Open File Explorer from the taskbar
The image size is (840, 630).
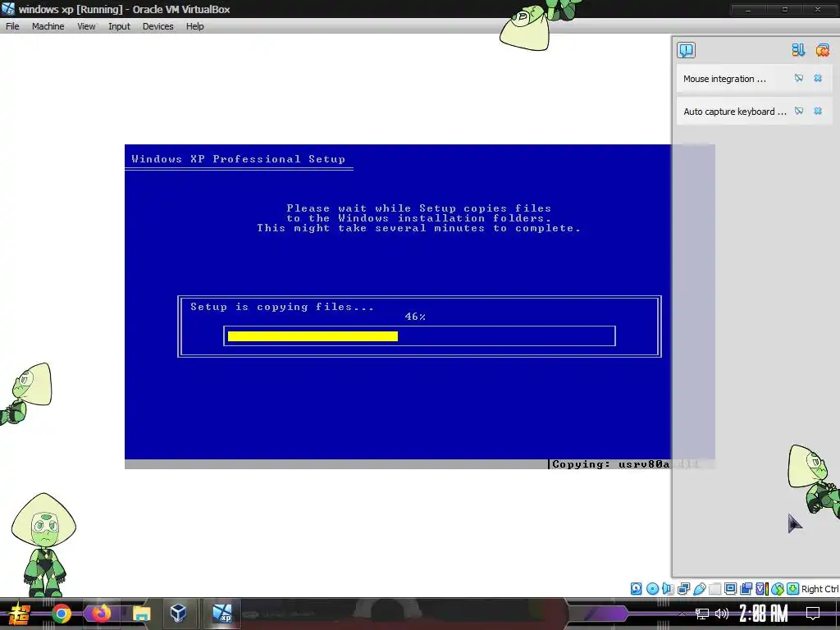pyautogui.click(x=141, y=614)
